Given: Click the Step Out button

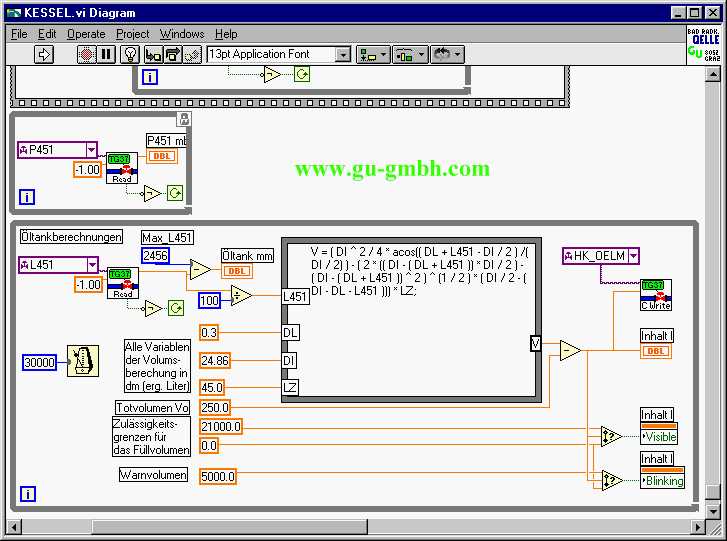Looking at the screenshot, I should click(193, 55).
